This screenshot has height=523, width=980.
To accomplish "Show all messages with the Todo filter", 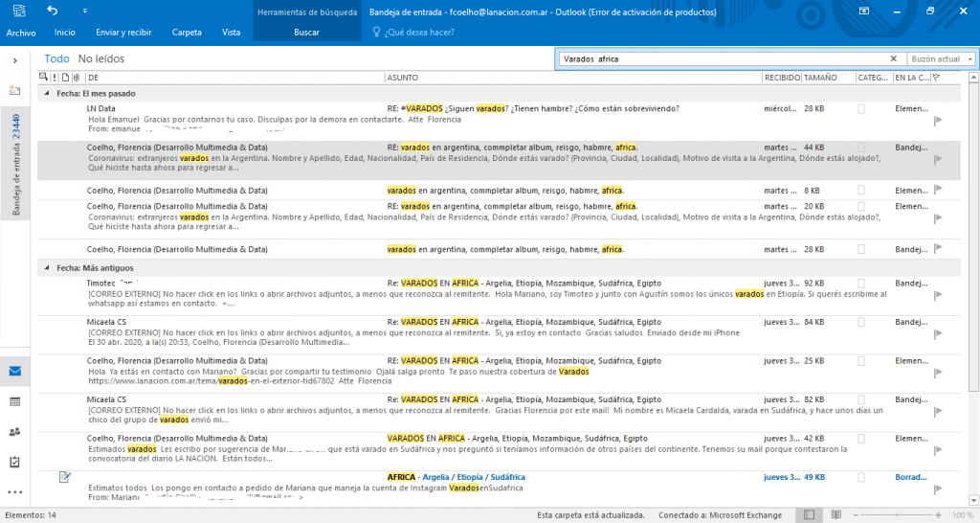I will (x=56, y=58).
